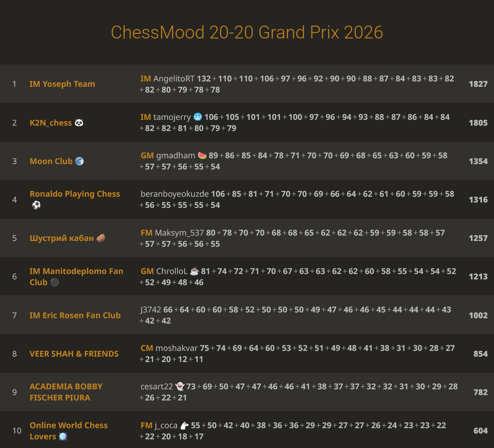Image resolution: width=494 pixels, height=448 pixels.
Task: Click coffee cup icon next to ChrolloL
Action: pyautogui.click(x=194, y=271)
